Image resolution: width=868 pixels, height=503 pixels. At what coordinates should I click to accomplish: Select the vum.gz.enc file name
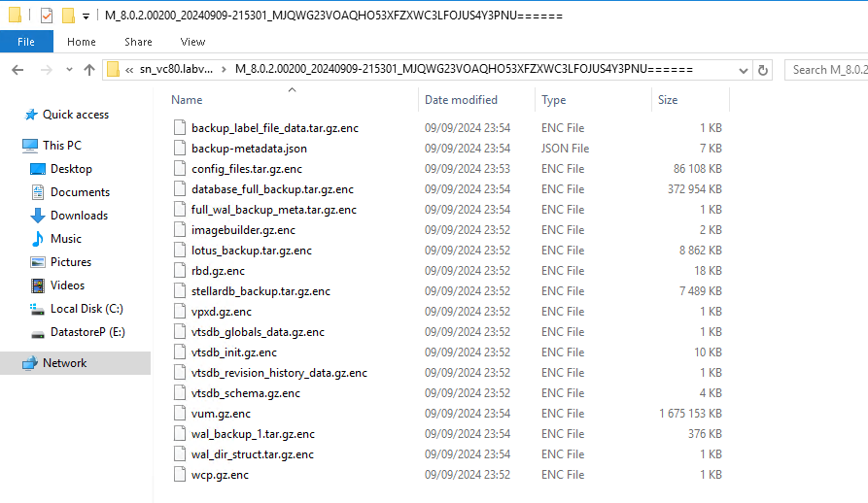coord(221,414)
